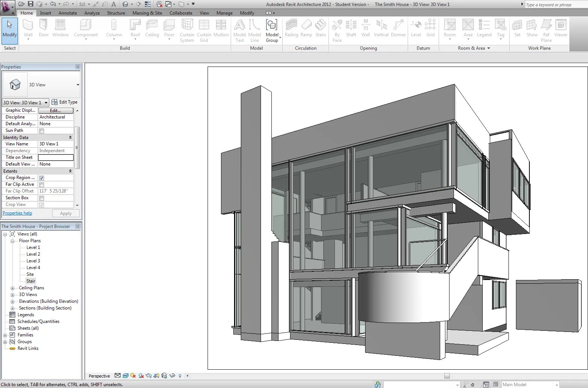Viewport: 588px width, 388px height.
Task: Click the Undo arrow icon
Action: click(53, 4)
